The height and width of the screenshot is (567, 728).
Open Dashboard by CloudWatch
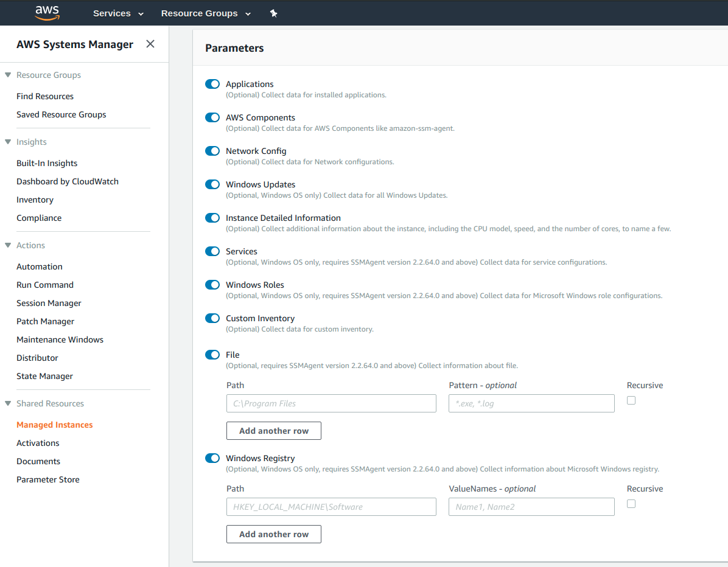[x=68, y=181]
